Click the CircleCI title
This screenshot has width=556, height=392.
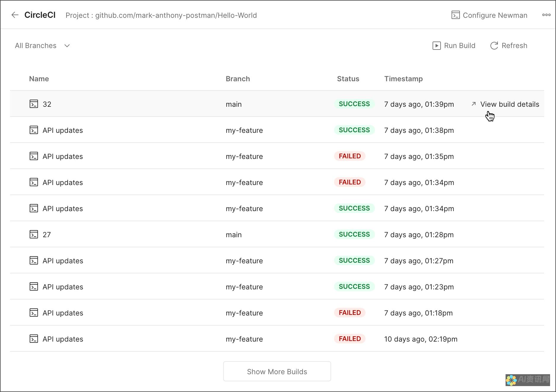[40, 15]
